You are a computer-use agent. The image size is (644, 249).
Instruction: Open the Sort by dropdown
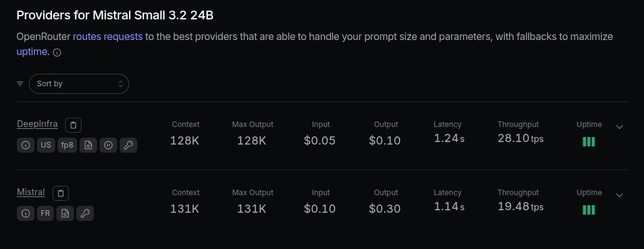79,84
